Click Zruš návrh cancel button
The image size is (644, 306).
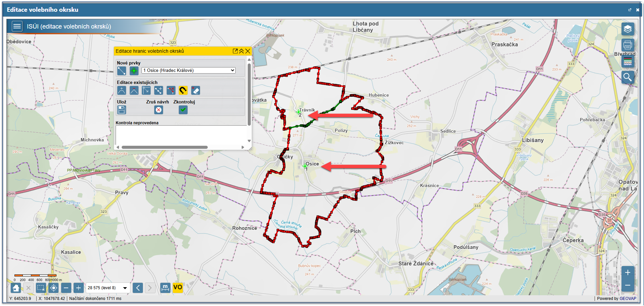(159, 110)
